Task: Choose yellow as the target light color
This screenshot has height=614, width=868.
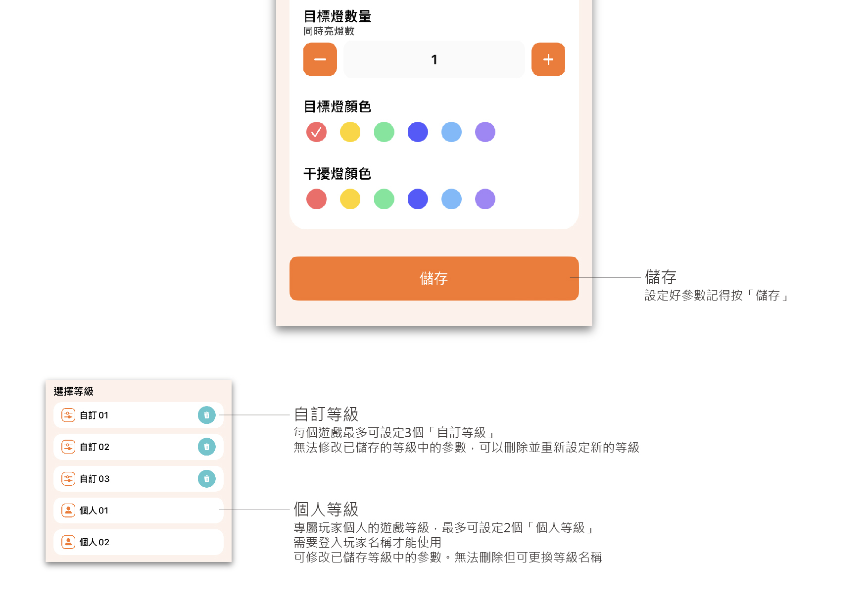Action: click(350, 132)
